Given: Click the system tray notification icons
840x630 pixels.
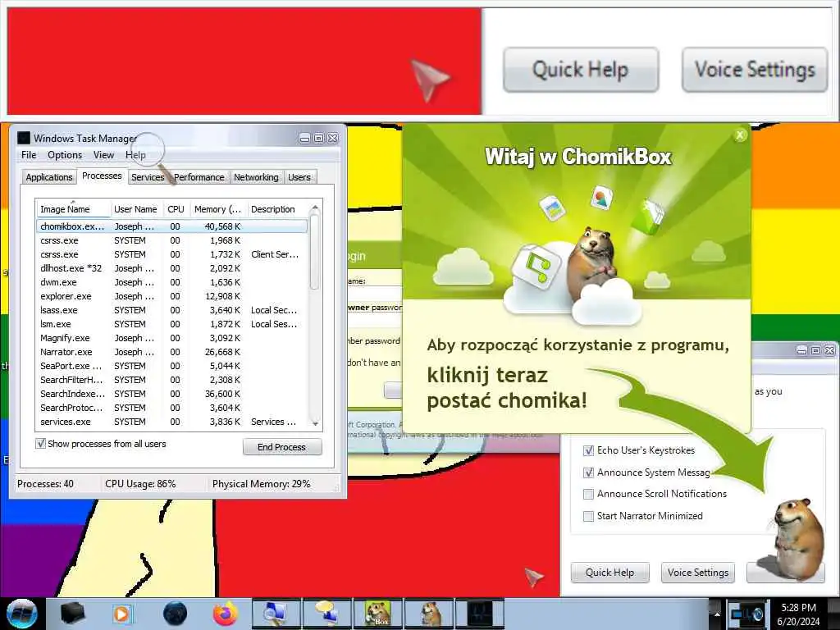Looking at the screenshot, I should coord(746,614).
